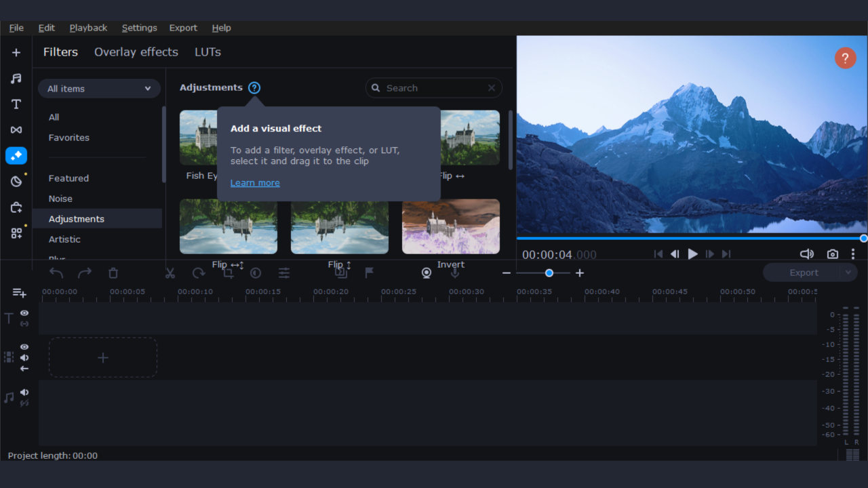This screenshot has width=868, height=488.
Task: Click the Search filters field
Action: click(434, 88)
